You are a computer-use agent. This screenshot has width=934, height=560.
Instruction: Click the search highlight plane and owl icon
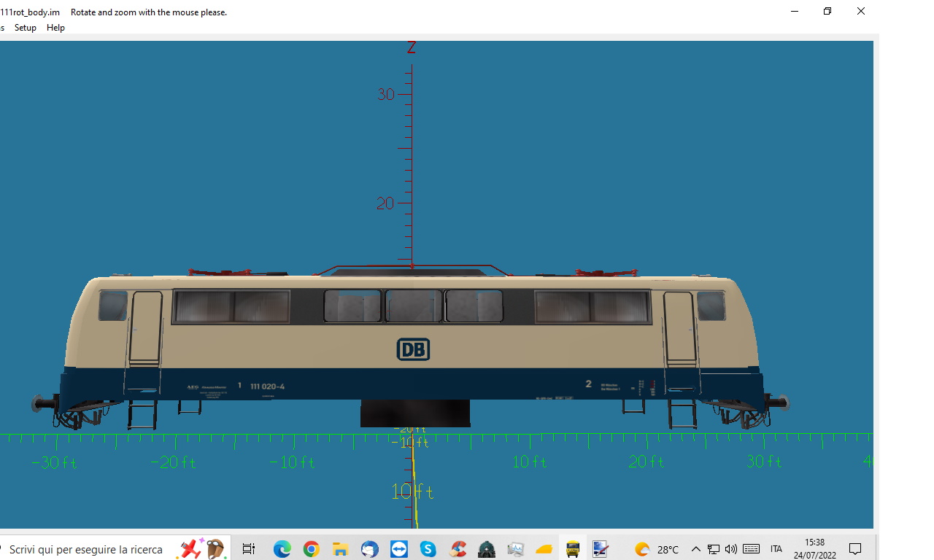[204, 548]
